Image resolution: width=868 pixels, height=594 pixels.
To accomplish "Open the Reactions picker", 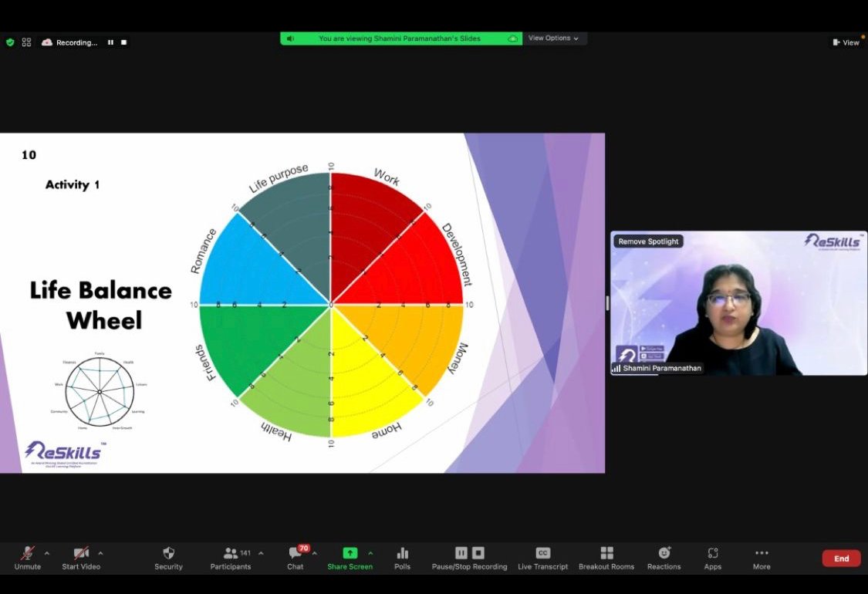I will tap(664, 553).
